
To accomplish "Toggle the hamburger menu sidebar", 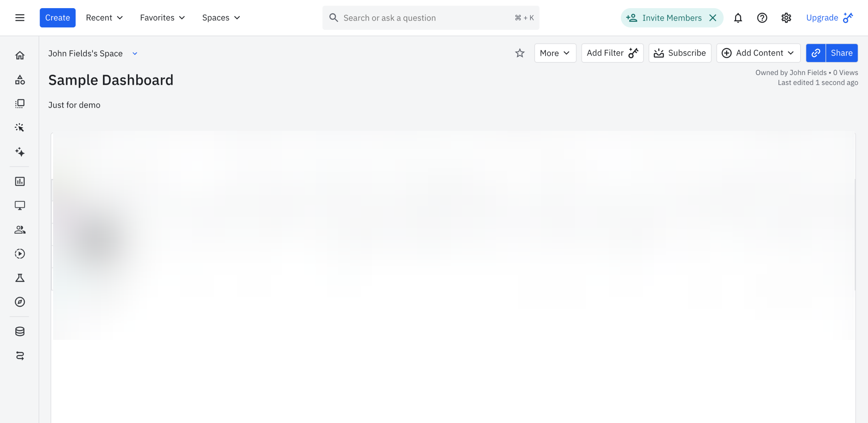I will click(x=20, y=18).
